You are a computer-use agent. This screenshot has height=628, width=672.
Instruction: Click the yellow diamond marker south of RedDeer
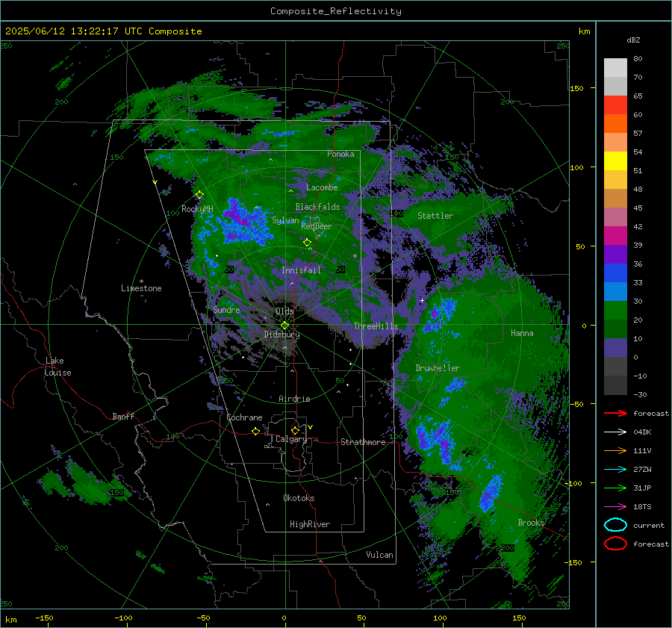coord(308,243)
